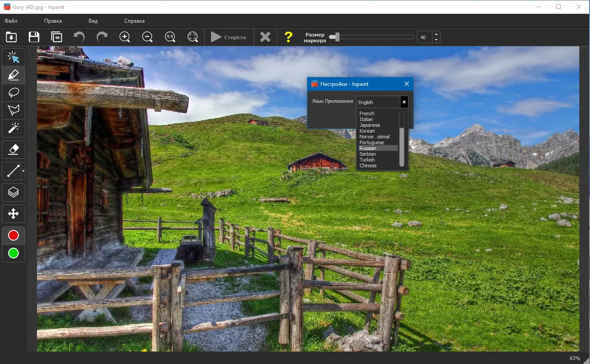Choose the red marker color
Image resolution: width=590 pixels, height=364 pixels.
13,235
